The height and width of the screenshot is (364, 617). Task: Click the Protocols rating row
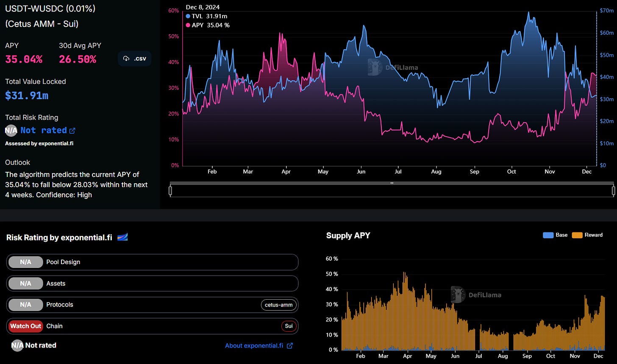[x=152, y=305]
